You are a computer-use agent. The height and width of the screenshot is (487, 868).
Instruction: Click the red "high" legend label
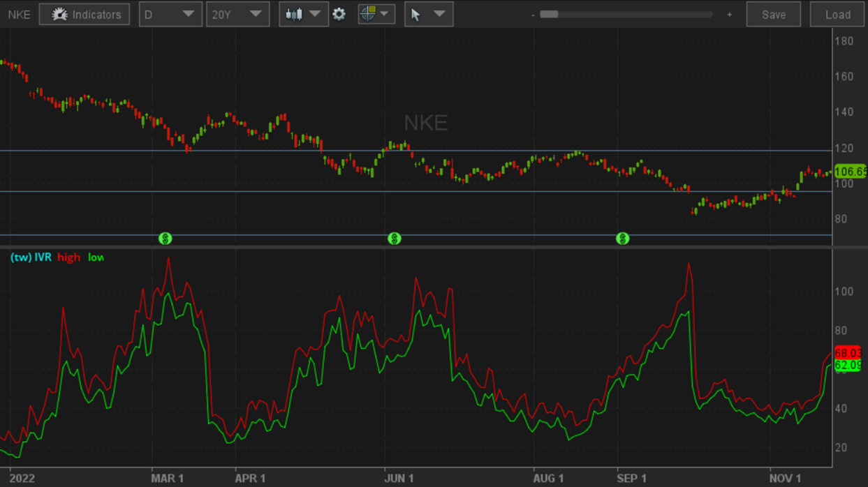(x=69, y=257)
